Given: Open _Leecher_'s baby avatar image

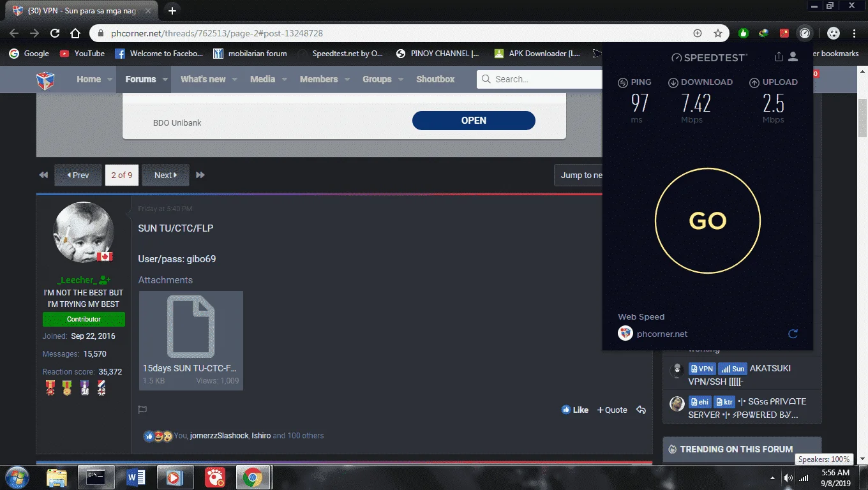Looking at the screenshot, I should (x=84, y=232).
